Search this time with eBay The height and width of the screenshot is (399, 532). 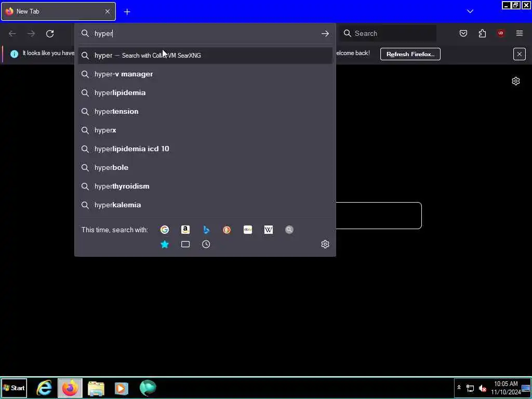248,230
